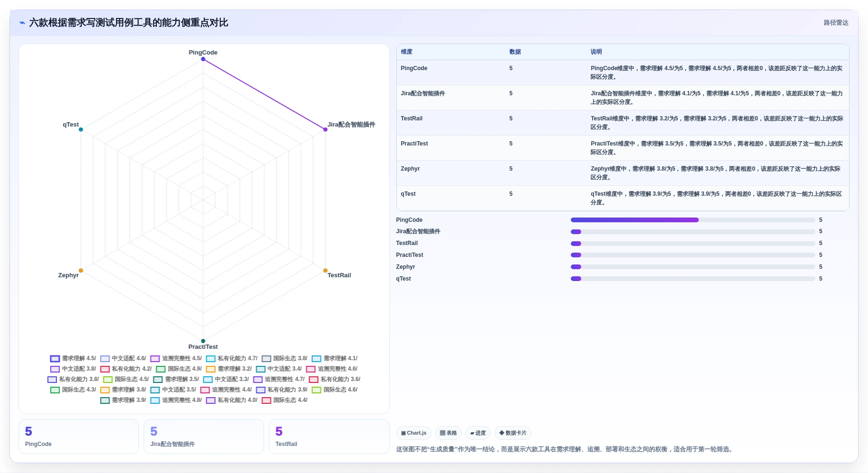Hide the 追溯完整性 4.5/ legend series
Viewport: 868px width, 473px height.
click(176, 359)
